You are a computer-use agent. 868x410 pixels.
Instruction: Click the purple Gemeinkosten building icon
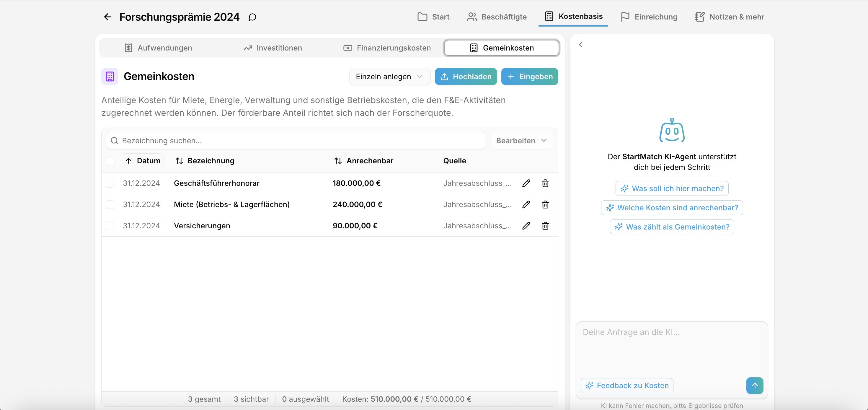[x=110, y=77]
